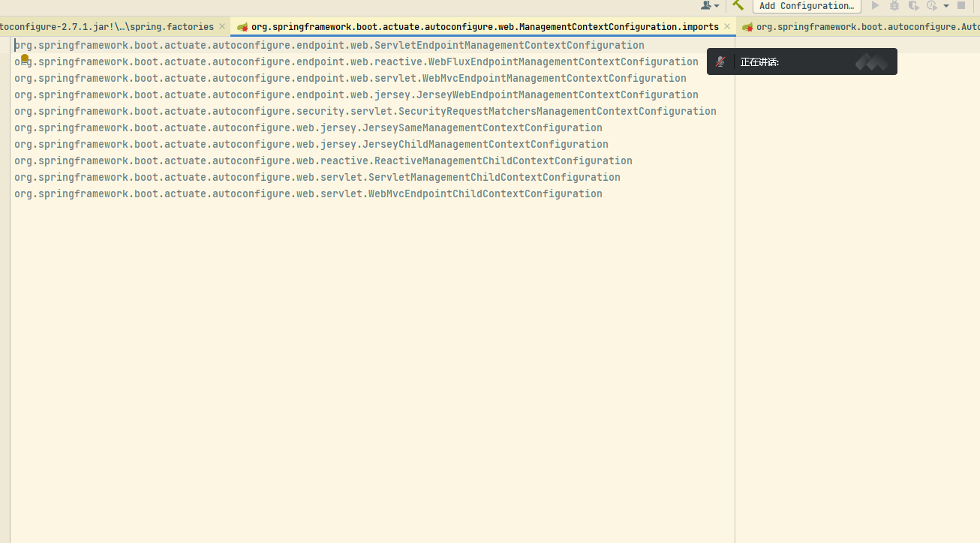The width and height of the screenshot is (980, 543).
Task: Click the Build Project hammer icon
Action: 738,5
